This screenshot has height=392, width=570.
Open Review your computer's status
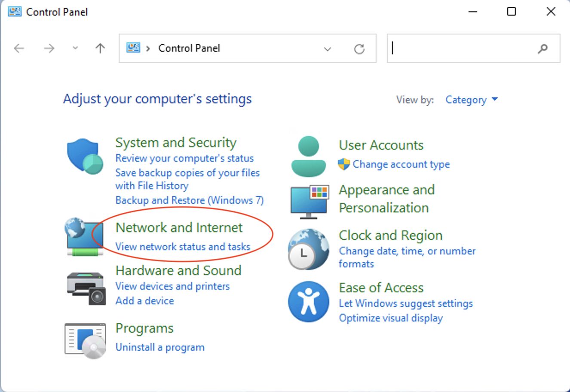pyautogui.click(x=184, y=158)
